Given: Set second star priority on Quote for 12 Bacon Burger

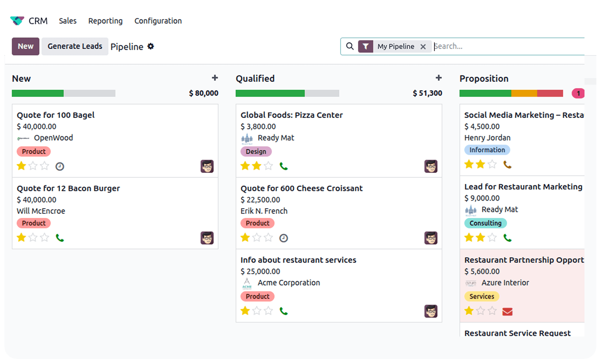Looking at the screenshot, I should (33, 238).
